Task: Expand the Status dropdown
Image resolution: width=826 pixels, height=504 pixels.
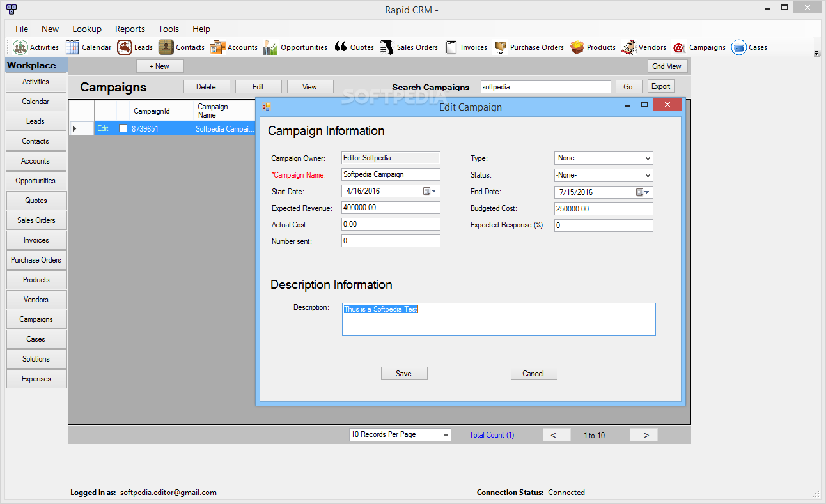Action: coord(648,175)
